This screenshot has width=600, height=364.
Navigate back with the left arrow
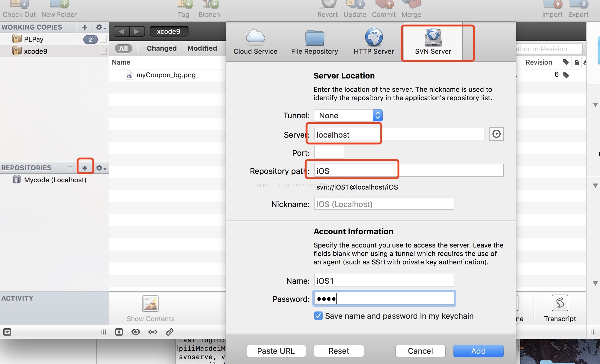[x=121, y=31]
